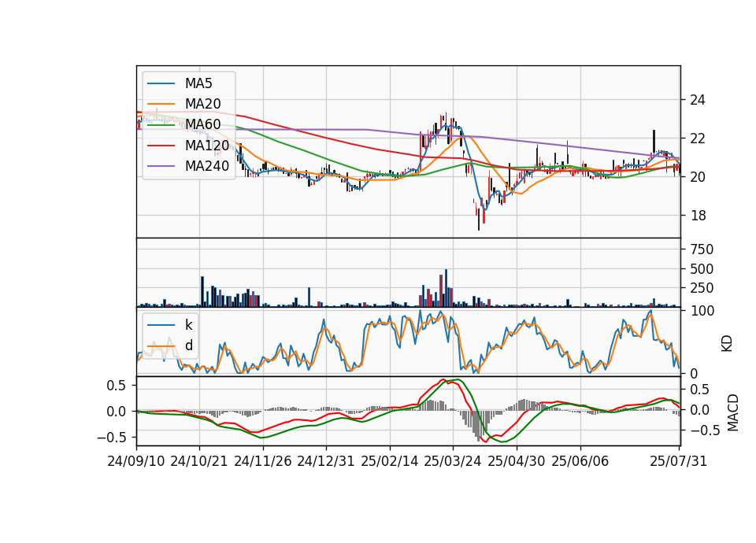The width and height of the screenshot is (756, 543).
Task: Click the MA120 legend label
Action: tap(207, 145)
